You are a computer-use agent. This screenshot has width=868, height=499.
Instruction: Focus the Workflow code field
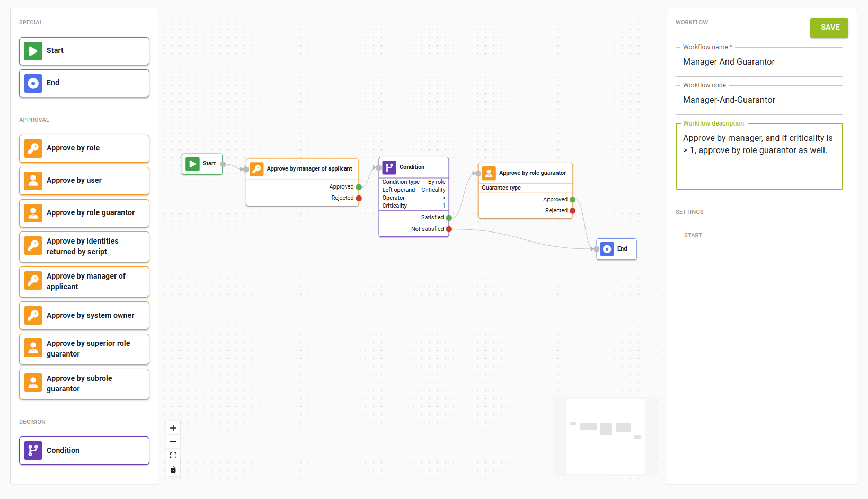759,100
